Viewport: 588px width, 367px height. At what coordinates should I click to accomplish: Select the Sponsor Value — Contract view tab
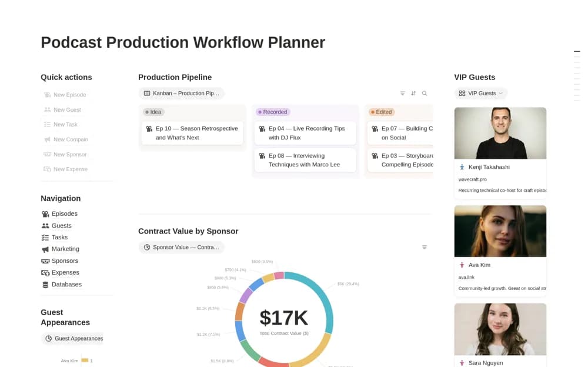point(182,247)
